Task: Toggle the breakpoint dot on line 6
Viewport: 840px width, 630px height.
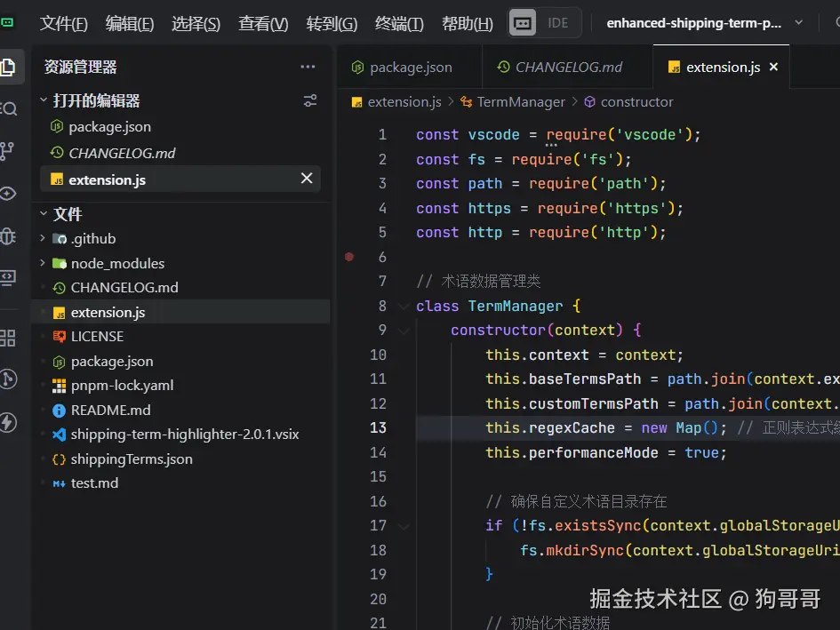Action: (349, 257)
